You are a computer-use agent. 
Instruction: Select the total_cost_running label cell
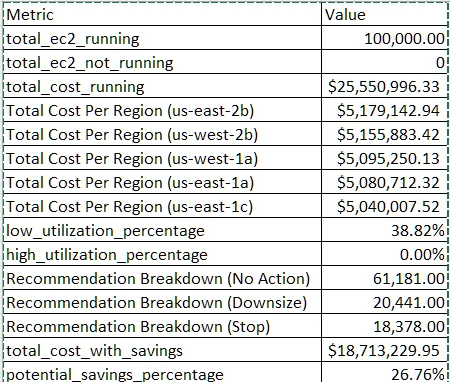point(162,86)
